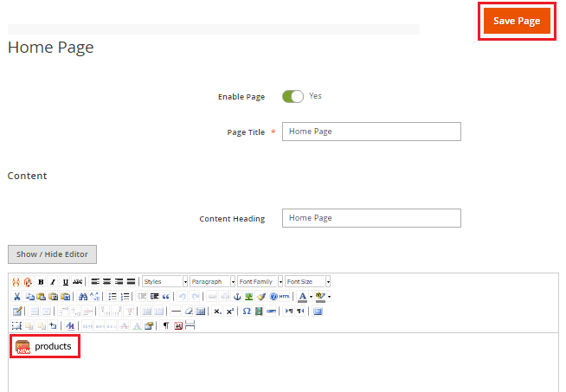
Task: Toggle bold formatting in the editor toolbar
Action: (x=41, y=282)
